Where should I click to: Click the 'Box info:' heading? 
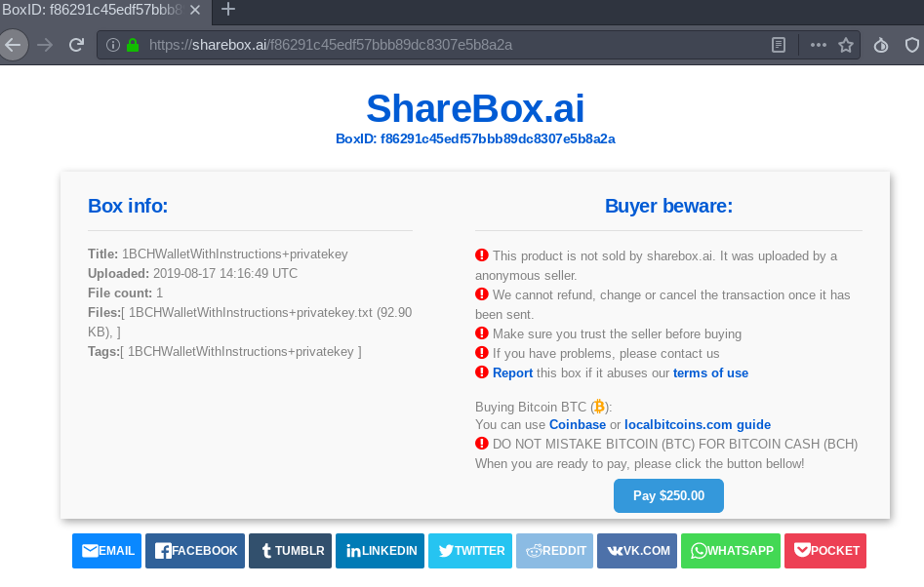click(x=128, y=206)
